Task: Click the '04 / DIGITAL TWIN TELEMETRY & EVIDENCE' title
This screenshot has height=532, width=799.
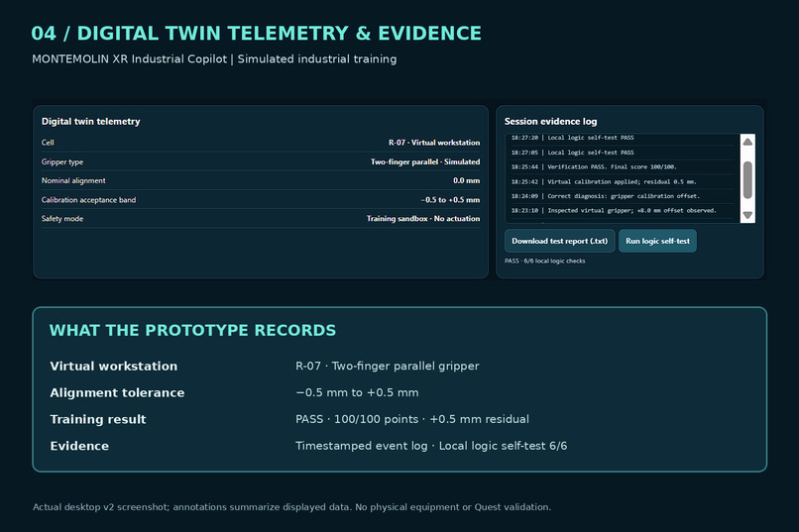Action: pyautogui.click(x=257, y=34)
